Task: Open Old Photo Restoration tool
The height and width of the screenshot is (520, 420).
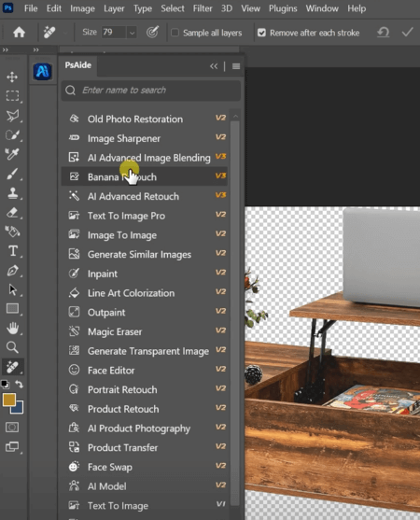Action: click(145, 119)
